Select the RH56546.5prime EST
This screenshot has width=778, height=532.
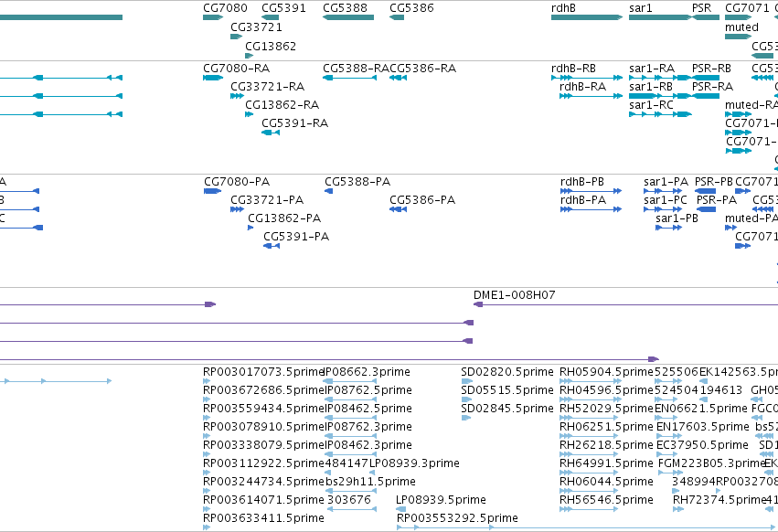[590, 510]
